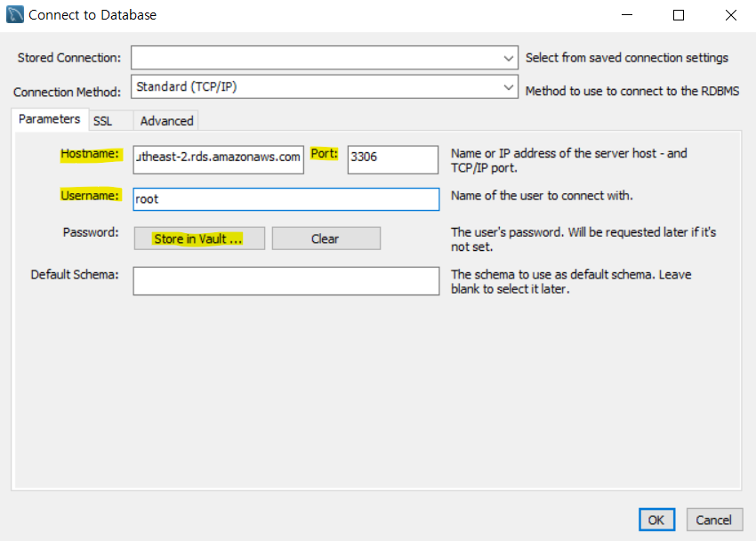Viewport: 756px width, 541px height.
Task: Maximize the Connect to Database window
Action: pyautogui.click(x=679, y=15)
